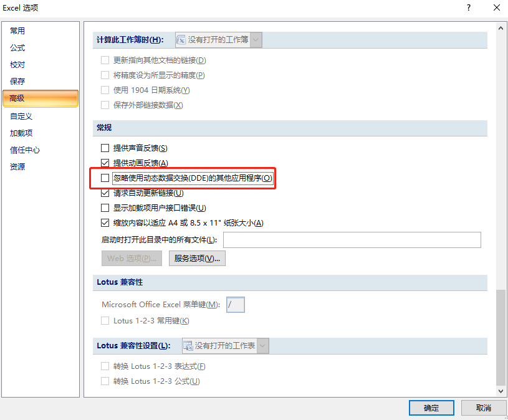The height and width of the screenshot is (420, 508).
Task: Click the 确定 button
Action: (x=431, y=408)
